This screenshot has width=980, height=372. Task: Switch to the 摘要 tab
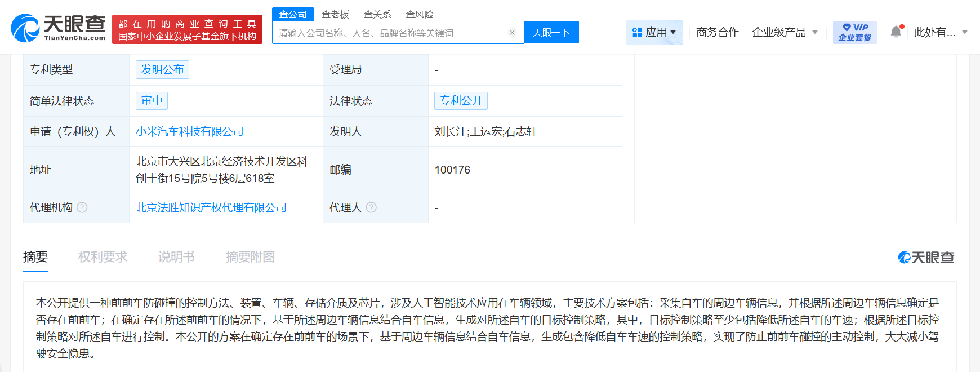coord(35,257)
